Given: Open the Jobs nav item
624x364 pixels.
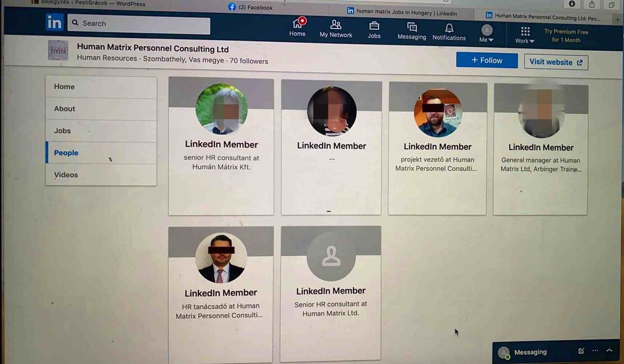Looking at the screenshot, I should pos(374,30).
